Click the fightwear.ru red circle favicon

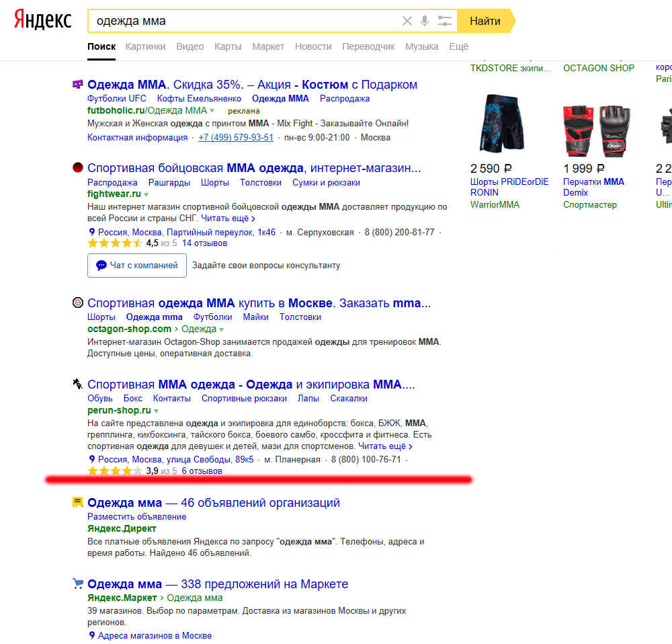77,167
